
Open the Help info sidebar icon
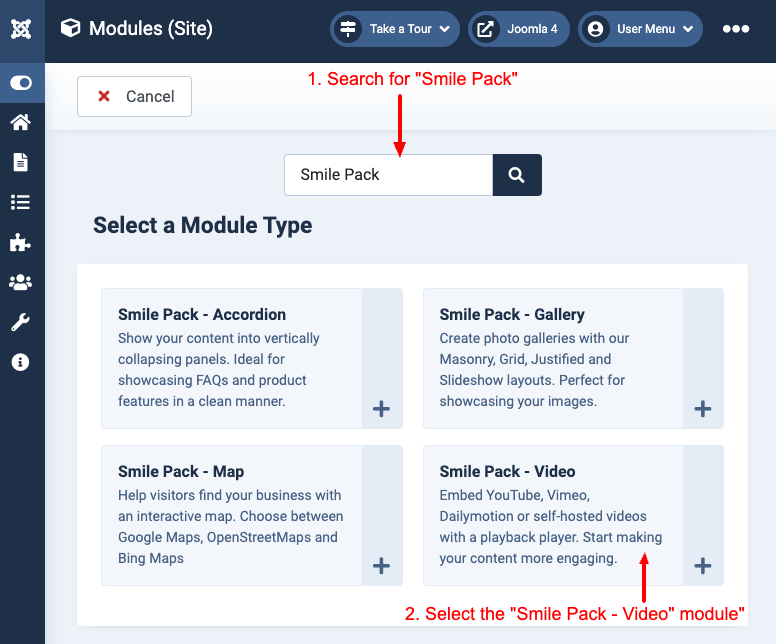(x=21, y=362)
